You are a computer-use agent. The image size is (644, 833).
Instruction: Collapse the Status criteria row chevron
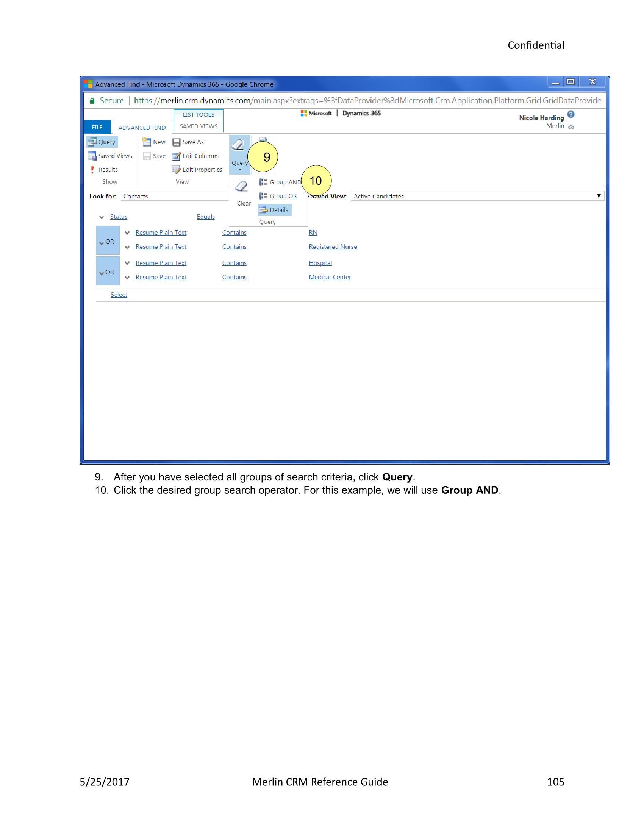coord(102,217)
